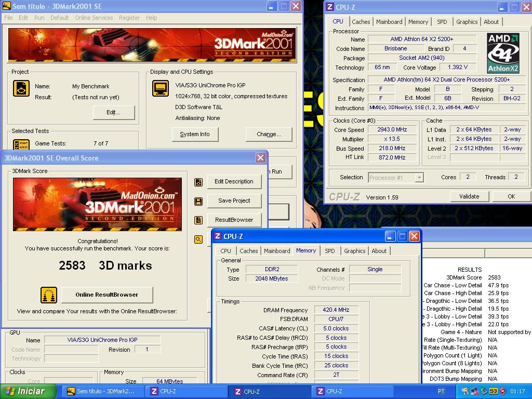Click the DRAM Frequency 420.4 MHz field
Image resolution: width=532 pixels, height=399 pixels.
[x=336, y=310]
